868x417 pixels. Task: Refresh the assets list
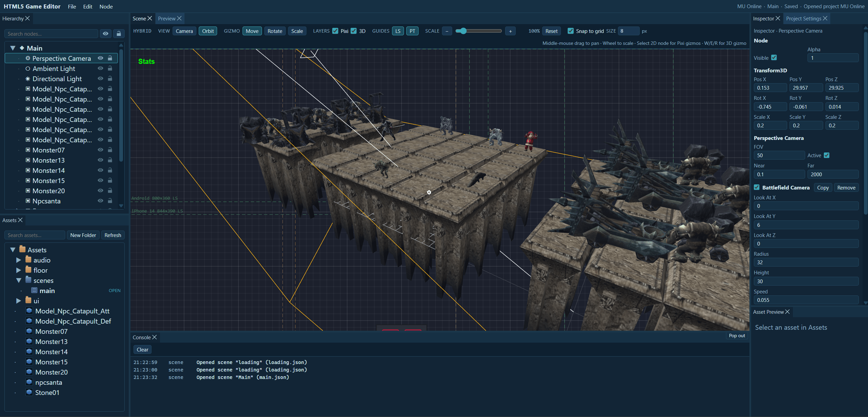pyautogui.click(x=113, y=235)
